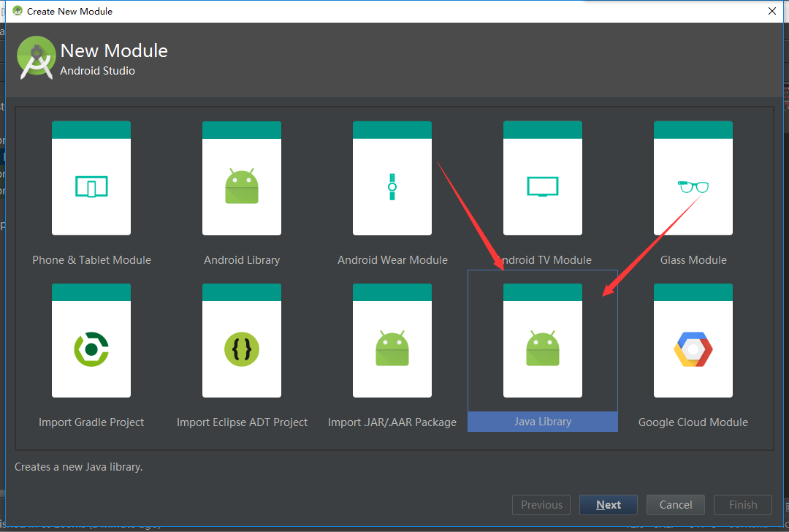Click the highlighted 'Java Library' label

[542, 422]
